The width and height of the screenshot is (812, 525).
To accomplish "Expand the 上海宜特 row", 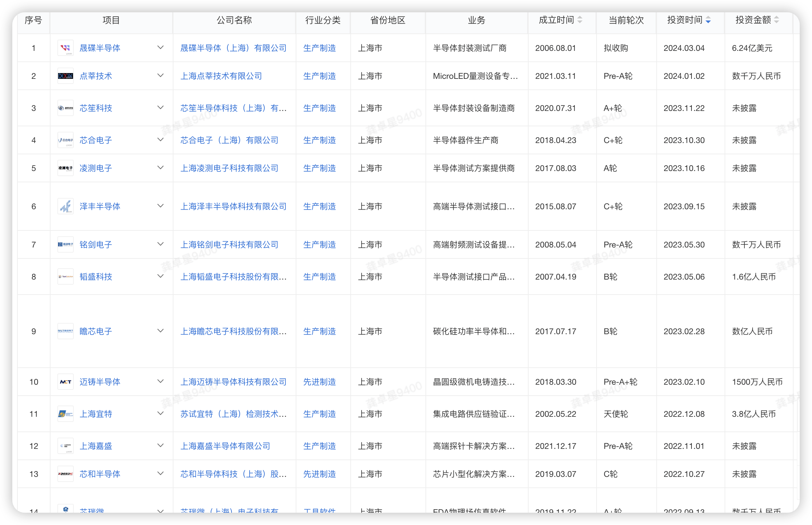I will click(160, 413).
